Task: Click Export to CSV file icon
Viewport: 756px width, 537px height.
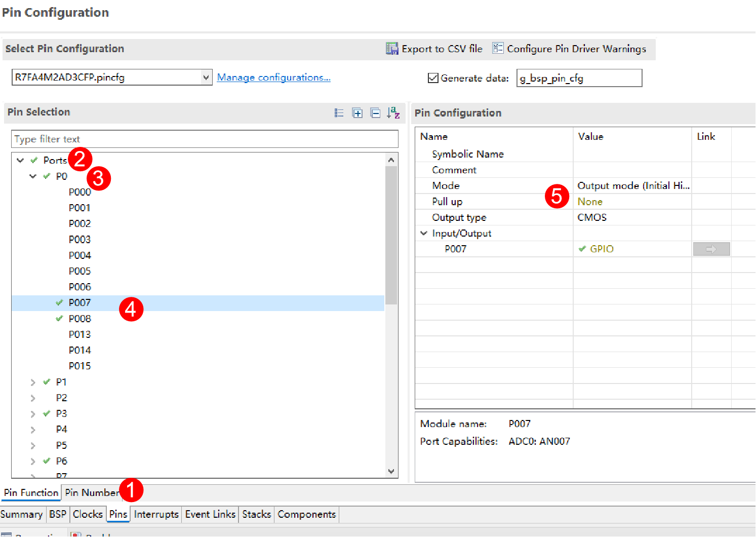Action: click(392, 49)
